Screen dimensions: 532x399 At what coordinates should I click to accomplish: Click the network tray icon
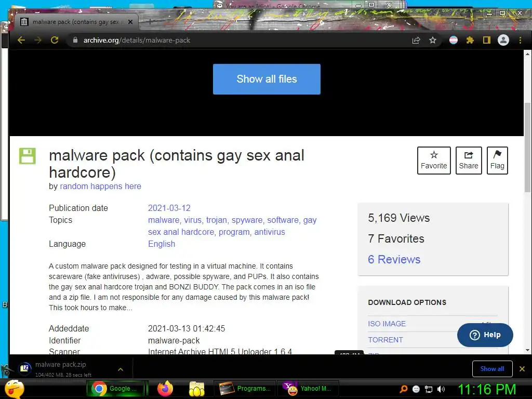point(429,389)
